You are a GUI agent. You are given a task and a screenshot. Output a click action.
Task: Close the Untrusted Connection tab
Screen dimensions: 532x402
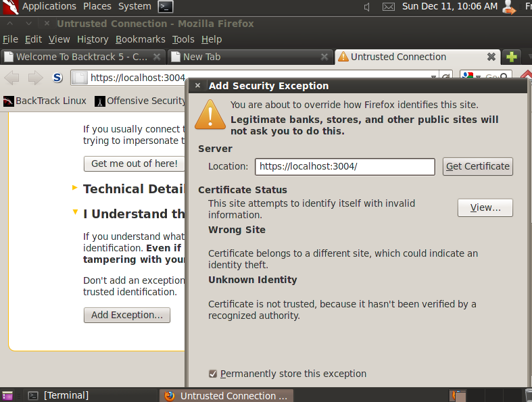(491, 57)
